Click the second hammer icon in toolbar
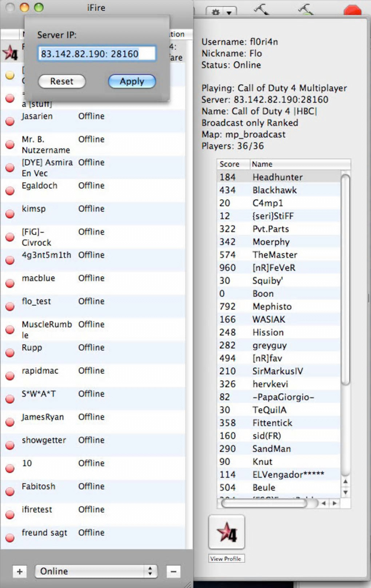Viewport: 371px width, 588px height. 306,9
